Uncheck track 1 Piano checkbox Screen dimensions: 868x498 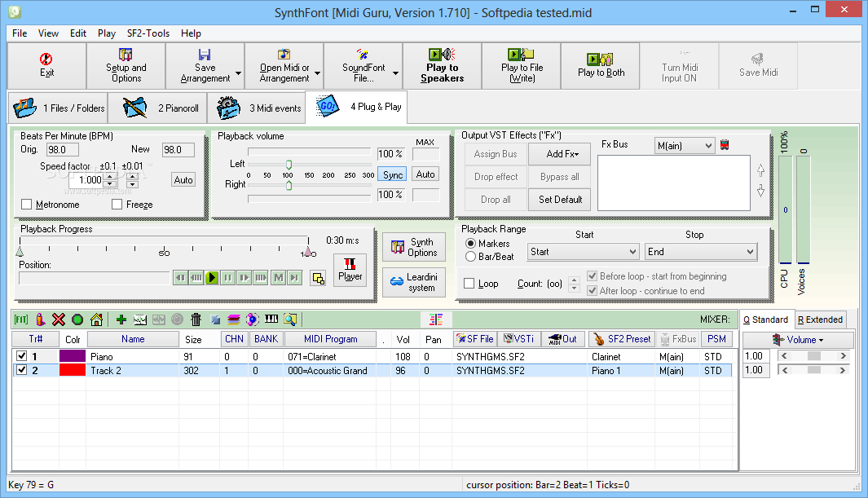(x=21, y=356)
